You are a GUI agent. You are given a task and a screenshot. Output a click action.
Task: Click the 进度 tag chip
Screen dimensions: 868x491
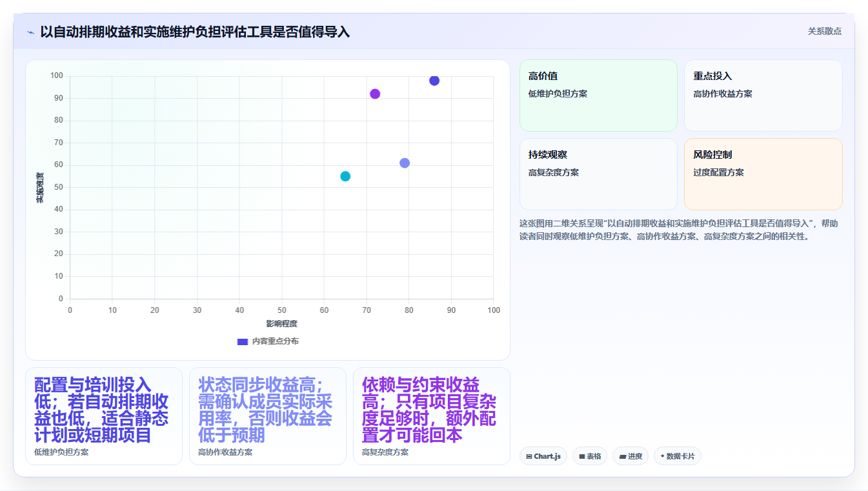click(x=631, y=456)
